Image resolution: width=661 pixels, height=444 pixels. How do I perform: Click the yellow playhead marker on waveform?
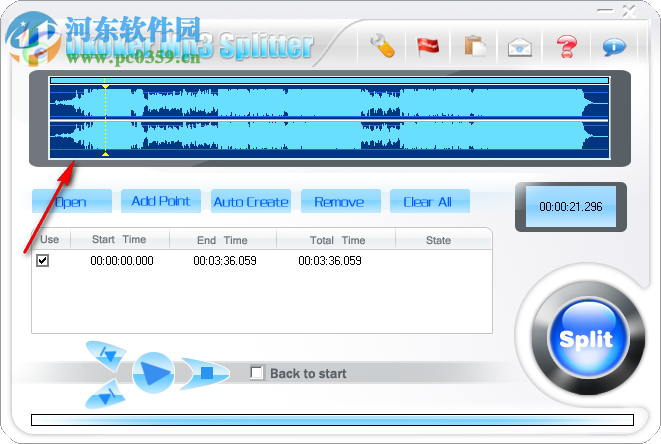pyautogui.click(x=105, y=120)
